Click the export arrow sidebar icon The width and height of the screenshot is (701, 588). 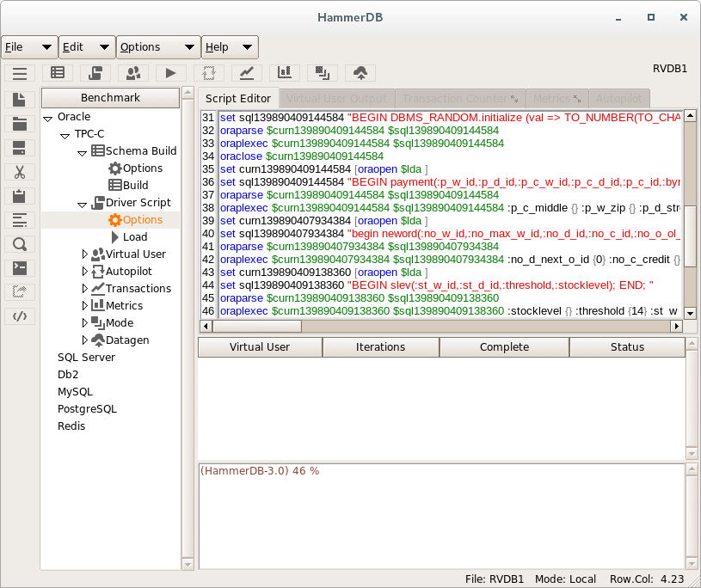click(x=20, y=292)
